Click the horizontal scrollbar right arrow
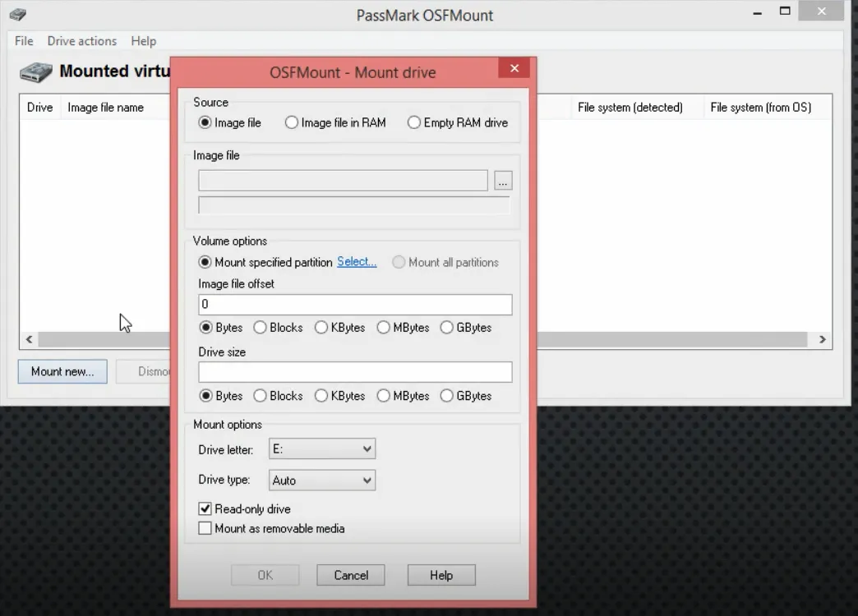Image resolution: width=858 pixels, height=616 pixels. coord(821,339)
